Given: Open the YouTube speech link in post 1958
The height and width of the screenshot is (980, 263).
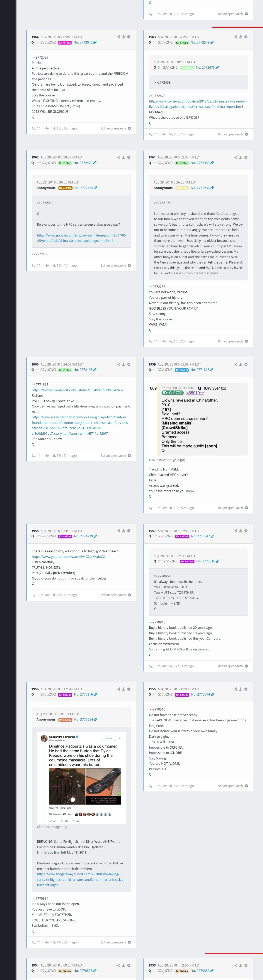Looking at the screenshot, I should [68, 556].
